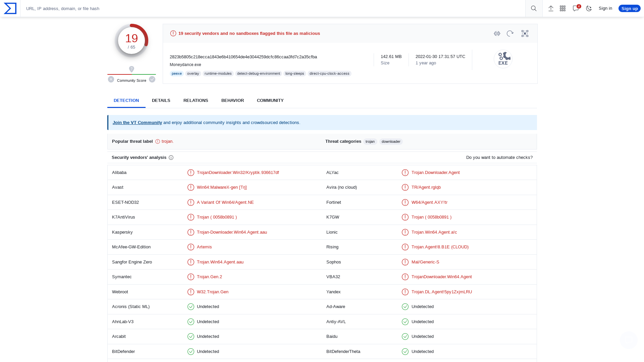Toggle dark mode moon icon
This screenshot has height=362, width=644.
[x=589, y=8]
